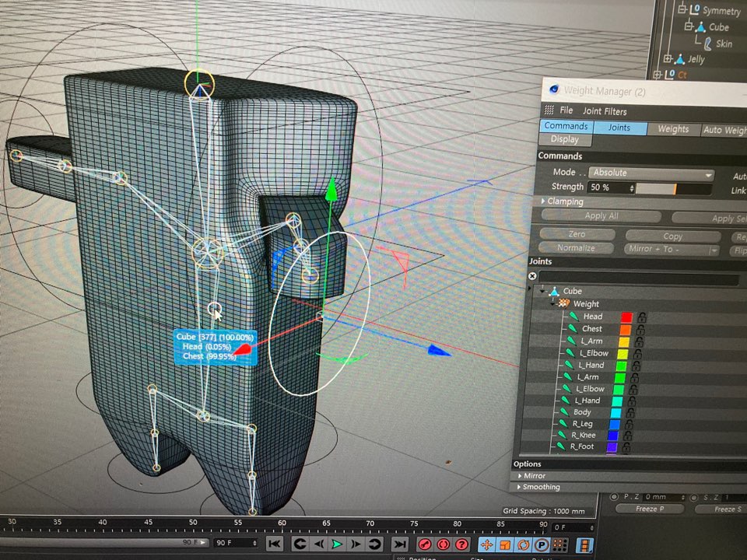Open the Joint Filters menu
Screen dimensions: 747x560
pyautogui.click(x=605, y=111)
